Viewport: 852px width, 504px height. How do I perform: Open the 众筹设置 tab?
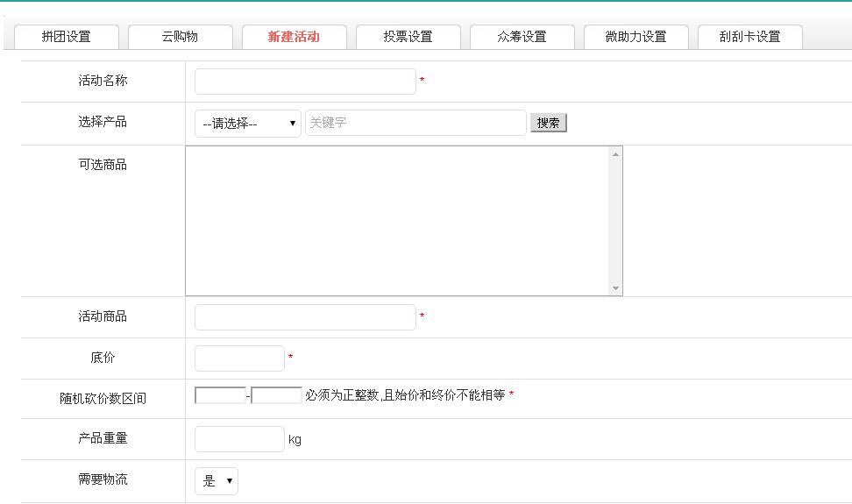(x=522, y=37)
